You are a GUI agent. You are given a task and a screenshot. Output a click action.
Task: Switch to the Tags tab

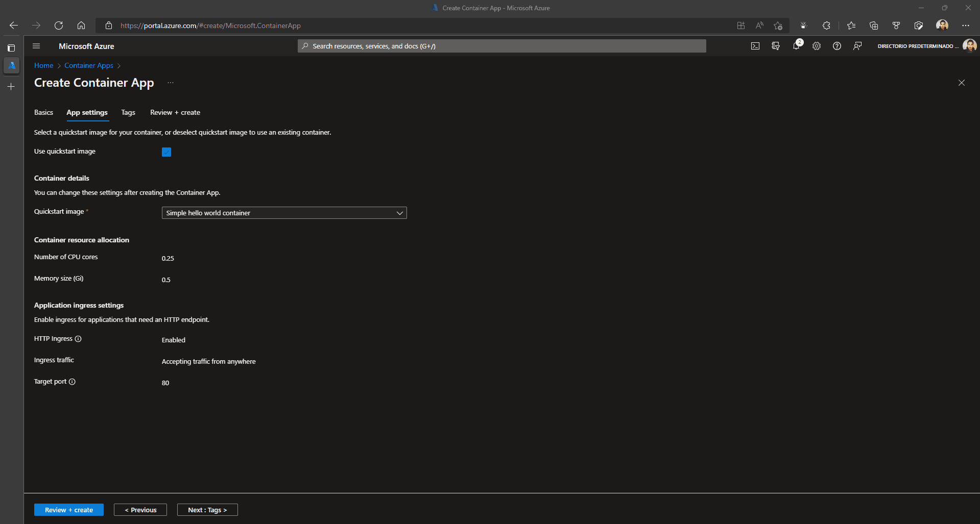click(128, 112)
